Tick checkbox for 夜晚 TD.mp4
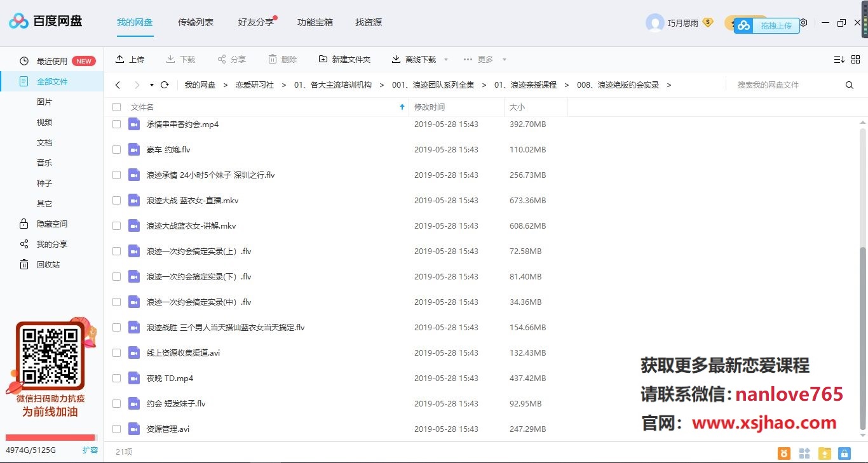This screenshot has width=868, height=463. (116, 379)
